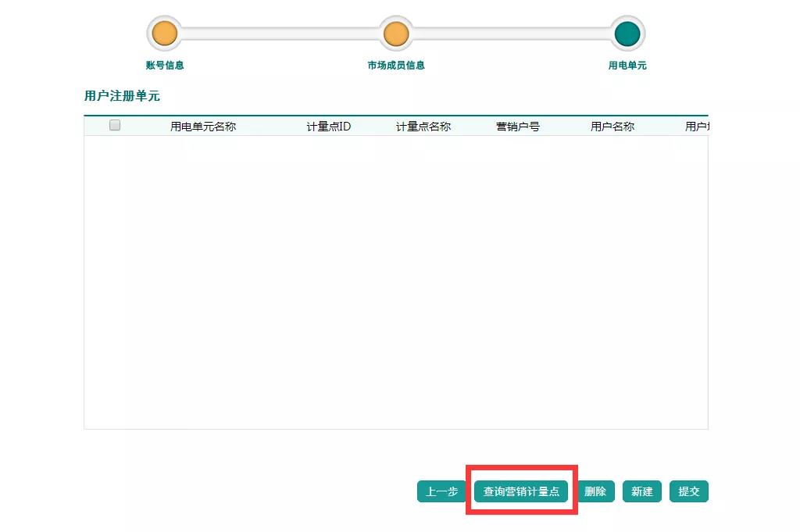
Task: Click the 用电单元 step label
Action: point(627,66)
